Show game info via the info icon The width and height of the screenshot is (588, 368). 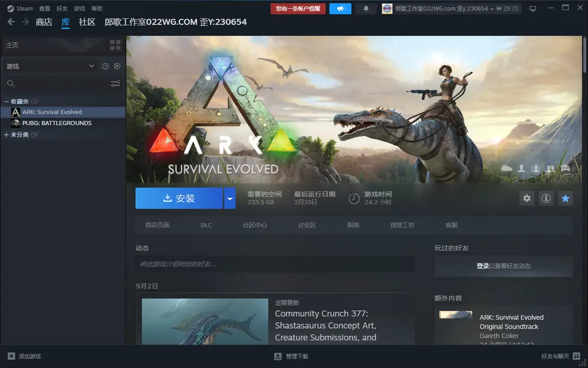[x=546, y=198]
